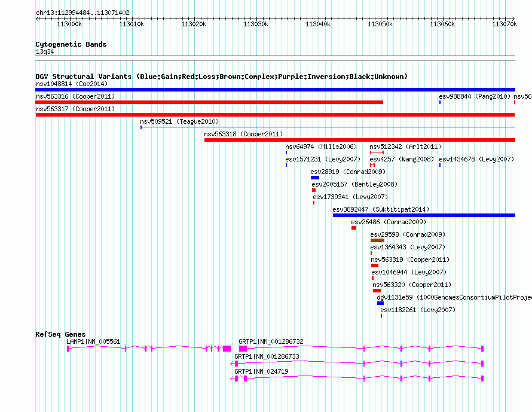Click the 113030k ruler label

point(256,24)
